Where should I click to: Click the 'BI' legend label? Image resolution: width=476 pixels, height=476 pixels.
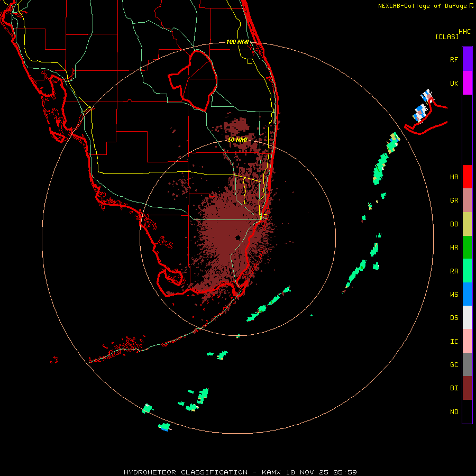454,388
